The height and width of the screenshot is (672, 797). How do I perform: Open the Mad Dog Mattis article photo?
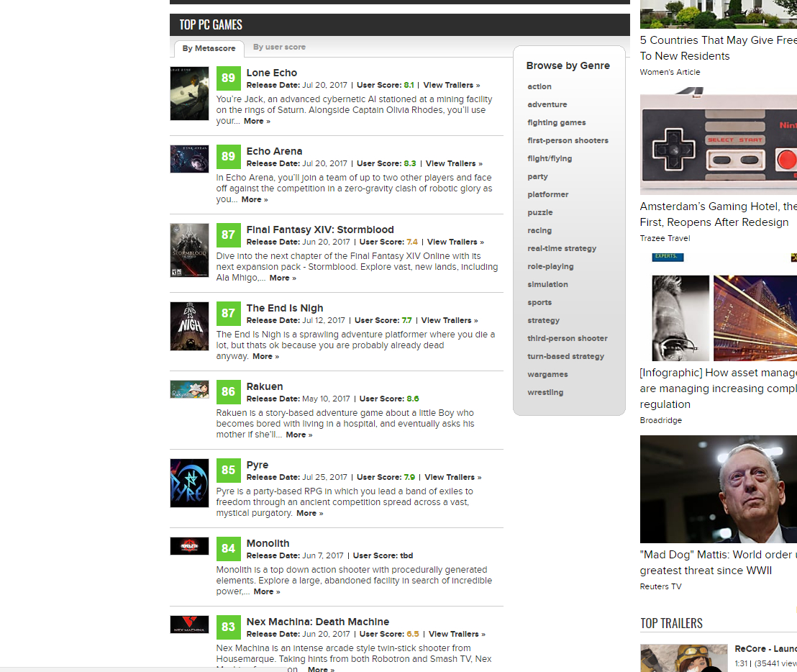[718, 489]
